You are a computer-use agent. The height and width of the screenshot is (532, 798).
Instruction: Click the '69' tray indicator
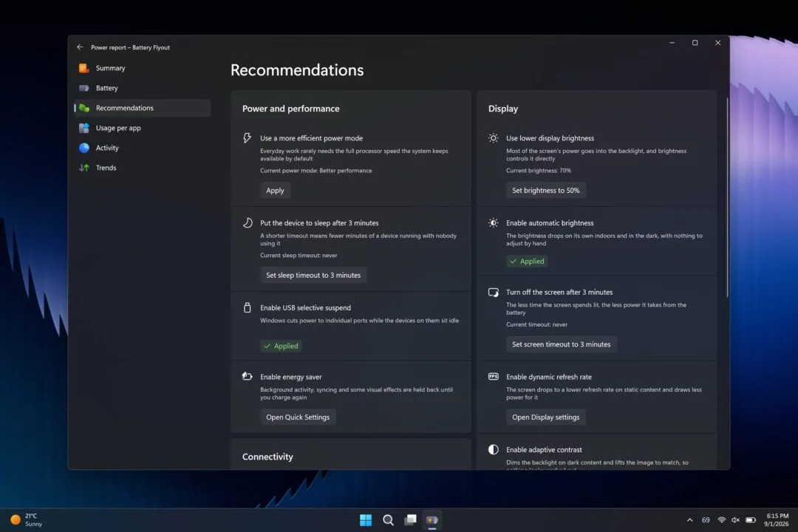[x=706, y=519]
